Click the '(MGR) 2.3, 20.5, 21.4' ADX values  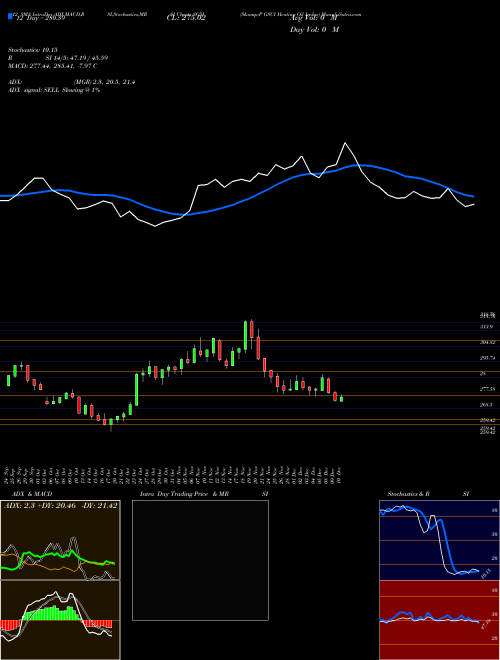tap(104, 82)
